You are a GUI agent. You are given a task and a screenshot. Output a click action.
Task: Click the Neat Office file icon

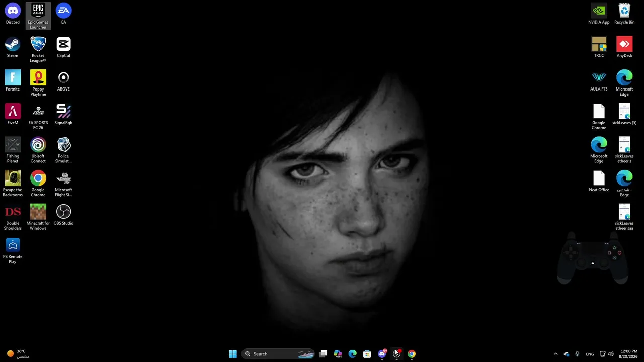pos(599,182)
